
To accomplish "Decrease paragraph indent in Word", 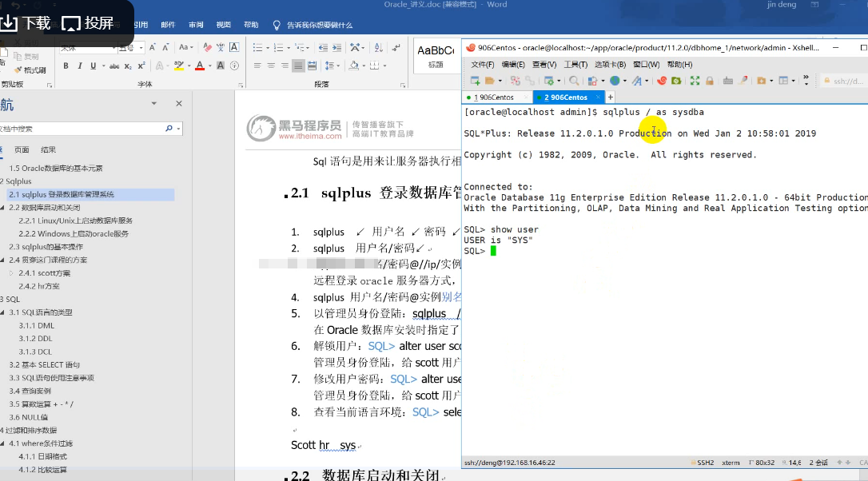I will click(323, 48).
